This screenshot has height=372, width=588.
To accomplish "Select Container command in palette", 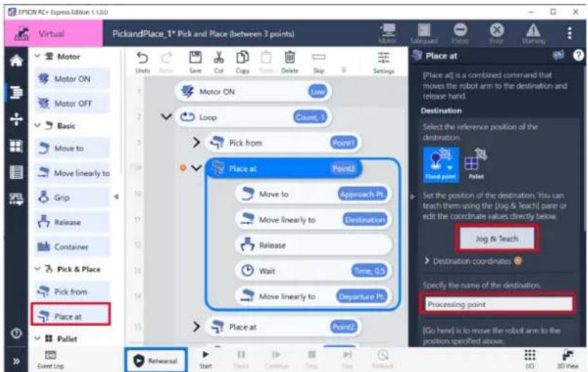I will point(72,247).
